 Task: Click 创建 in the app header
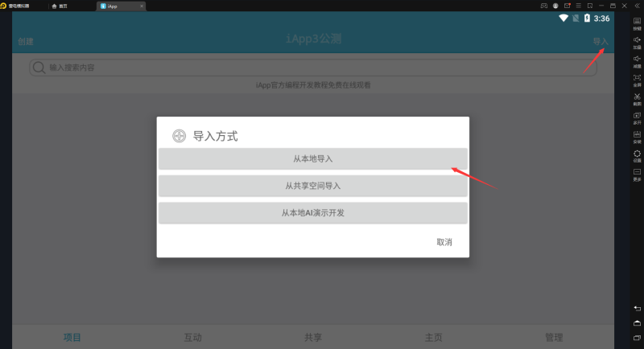[26, 42]
